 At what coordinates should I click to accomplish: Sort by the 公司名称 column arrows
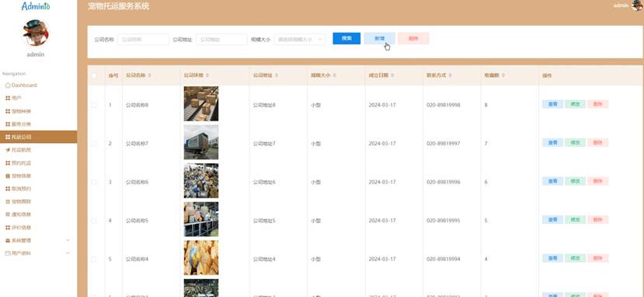[149, 75]
